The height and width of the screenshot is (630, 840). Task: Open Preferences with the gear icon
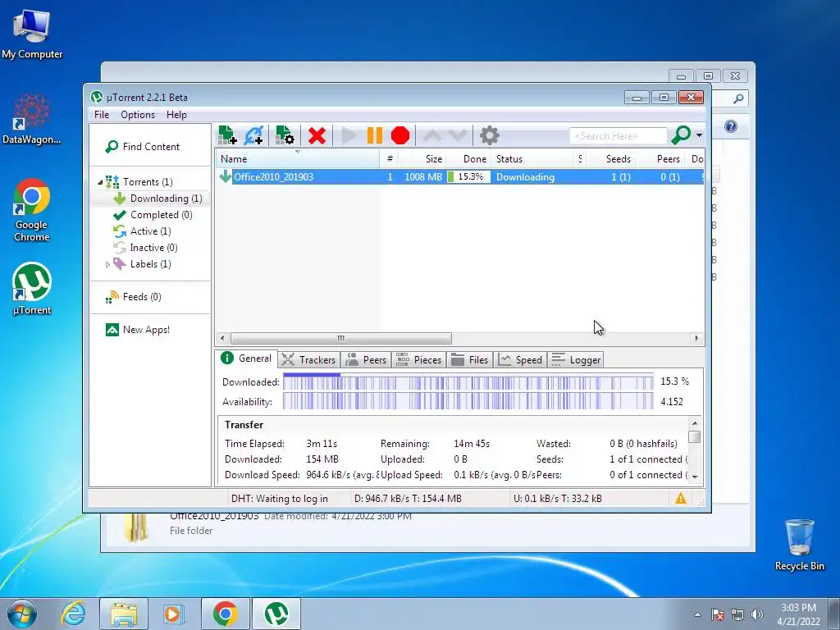(x=489, y=135)
